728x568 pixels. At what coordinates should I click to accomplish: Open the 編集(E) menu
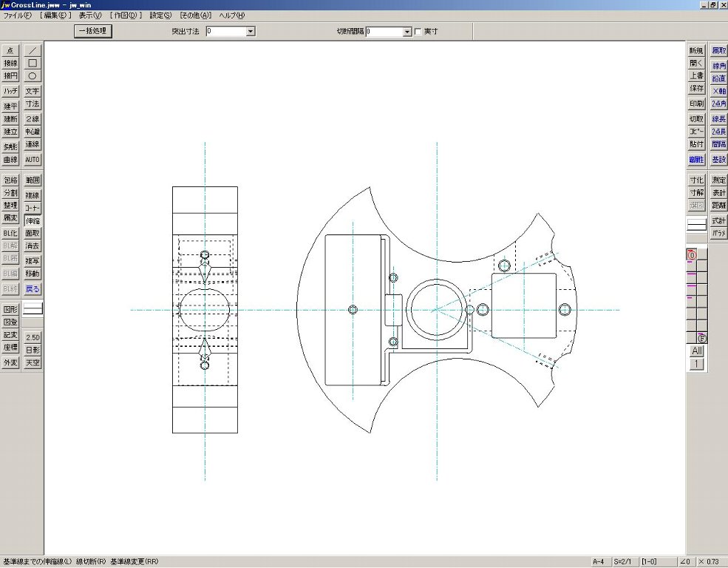point(55,16)
